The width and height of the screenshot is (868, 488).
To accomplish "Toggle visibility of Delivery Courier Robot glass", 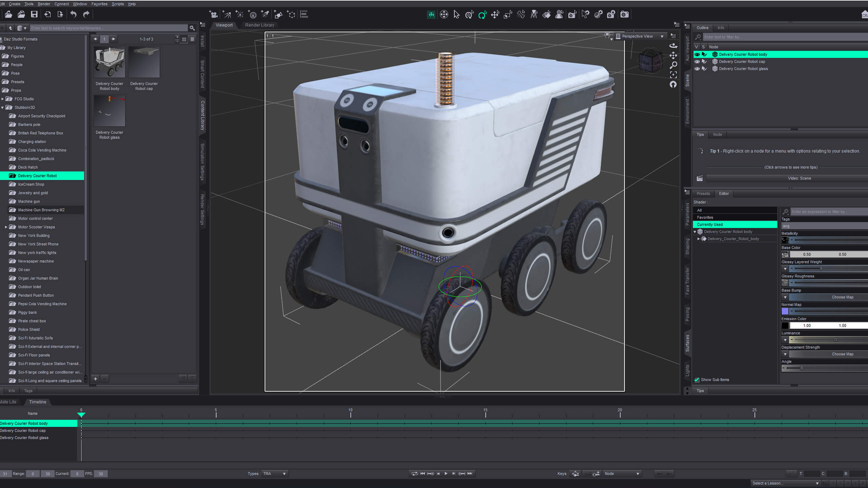I will [697, 68].
